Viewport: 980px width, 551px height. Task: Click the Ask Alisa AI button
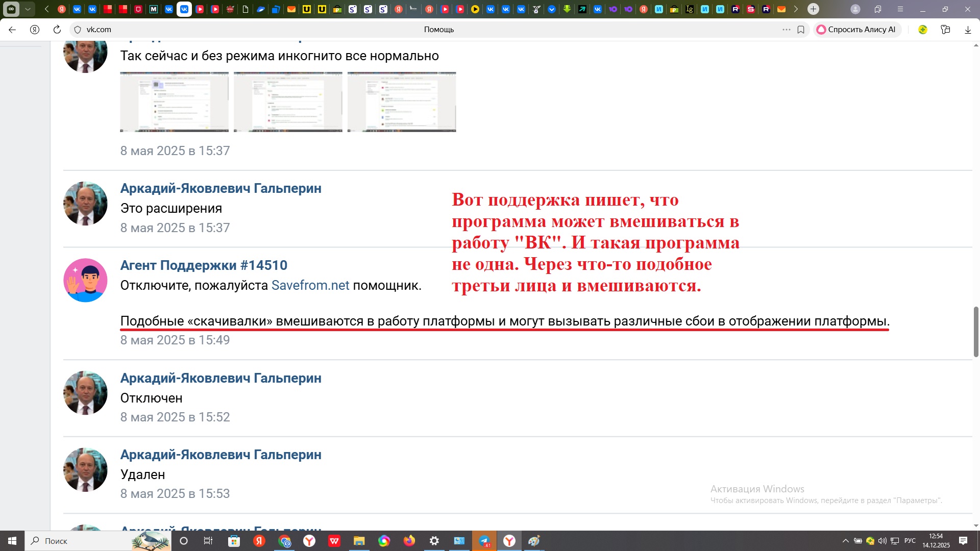click(x=857, y=30)
